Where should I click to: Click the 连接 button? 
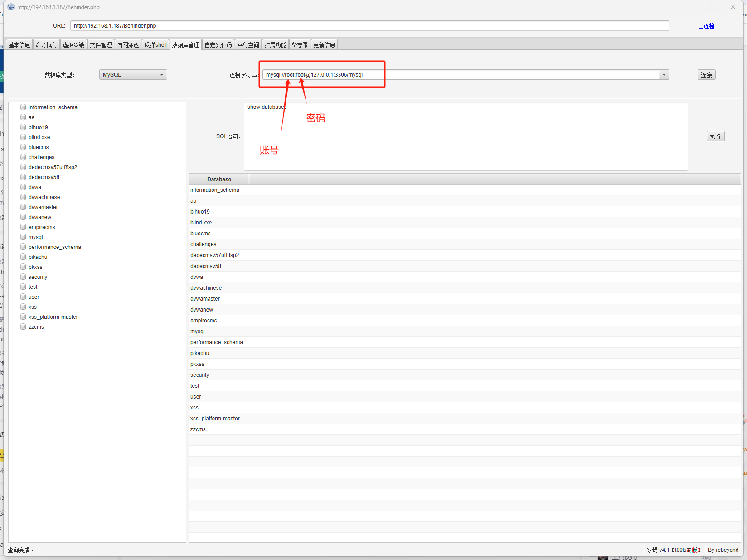[706, 75]
